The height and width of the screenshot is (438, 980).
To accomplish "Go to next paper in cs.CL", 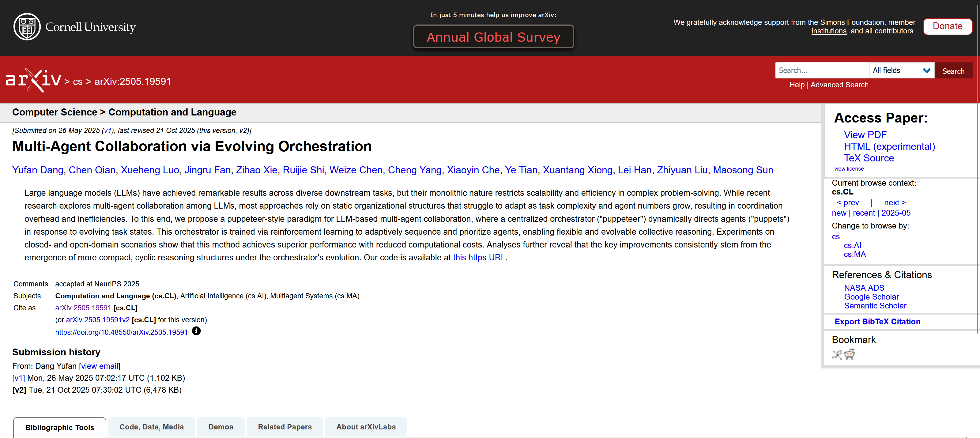I will 894,202.
